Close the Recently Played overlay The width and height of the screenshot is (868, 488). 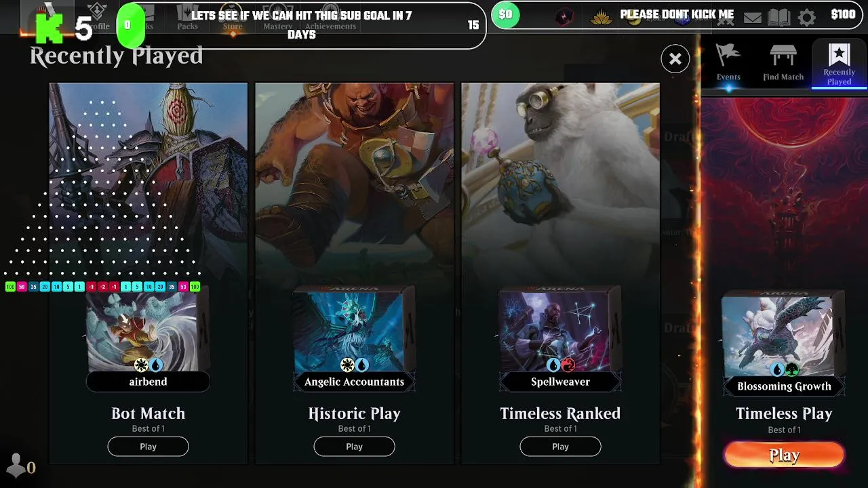point(675,59)
